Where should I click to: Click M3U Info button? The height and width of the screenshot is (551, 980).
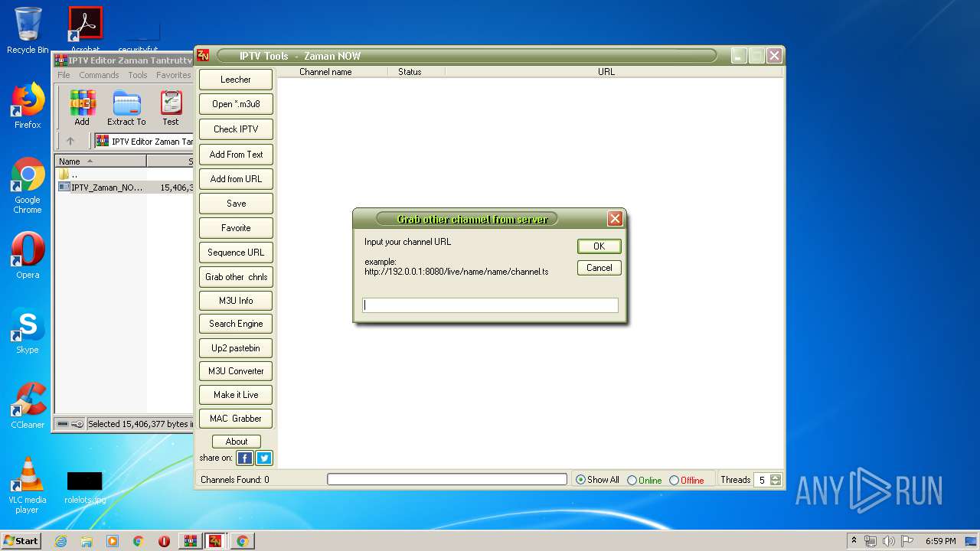(x=236, y=301)
